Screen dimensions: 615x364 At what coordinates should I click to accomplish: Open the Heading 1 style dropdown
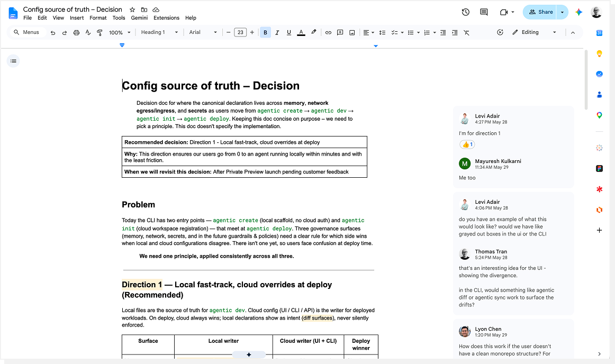pos(159,32)
